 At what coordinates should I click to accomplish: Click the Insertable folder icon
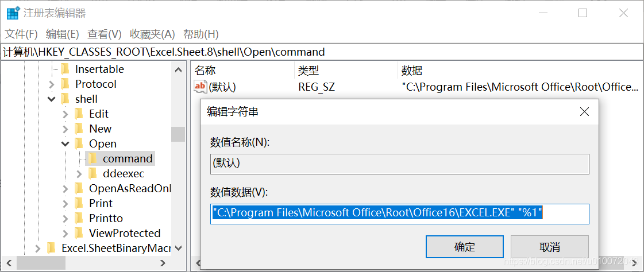point(65,69)
